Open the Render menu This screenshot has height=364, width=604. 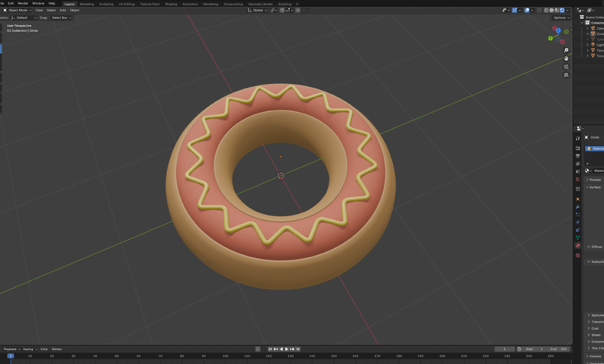23,3
